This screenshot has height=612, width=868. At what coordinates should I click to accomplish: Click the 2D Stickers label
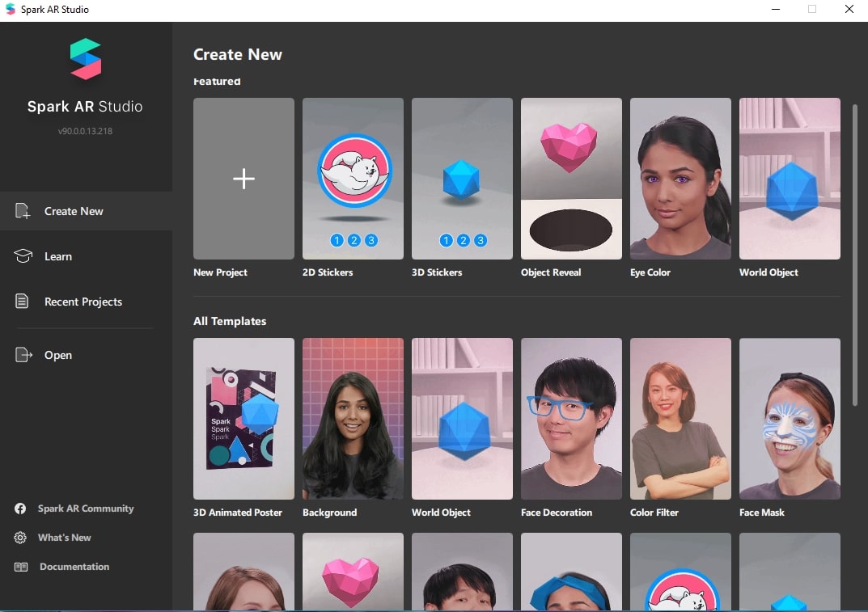328,272
